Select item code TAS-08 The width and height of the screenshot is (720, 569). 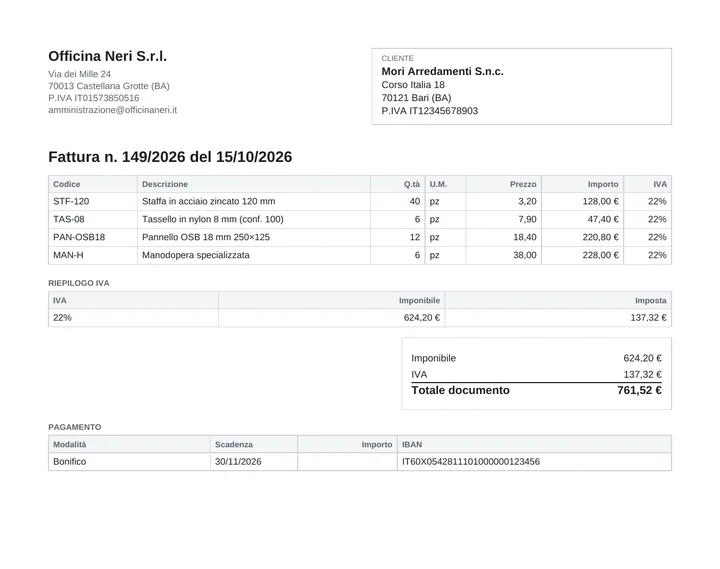(69, 219)
